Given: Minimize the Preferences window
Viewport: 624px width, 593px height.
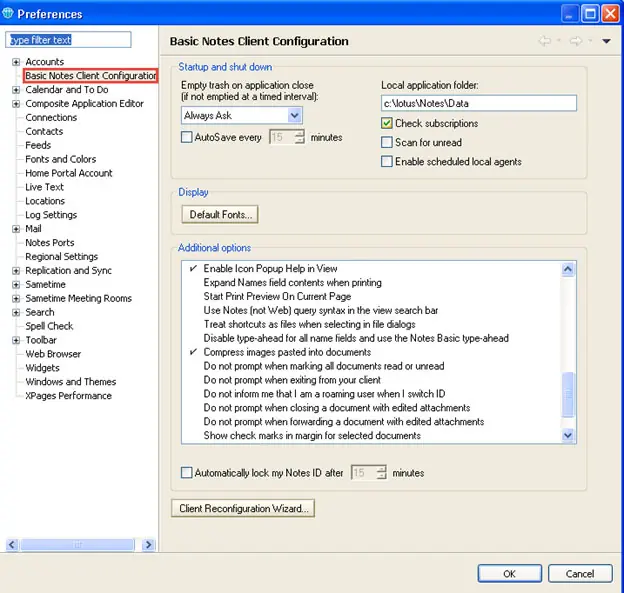Looking at the screenshot, I should [569, 14].
